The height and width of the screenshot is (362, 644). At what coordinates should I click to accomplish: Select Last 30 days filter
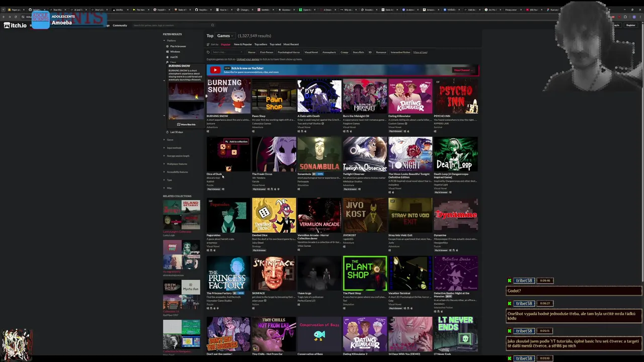(175, 132)
